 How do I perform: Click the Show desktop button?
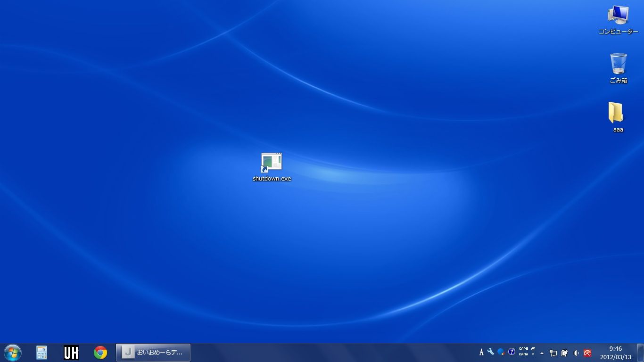point(640,353)
